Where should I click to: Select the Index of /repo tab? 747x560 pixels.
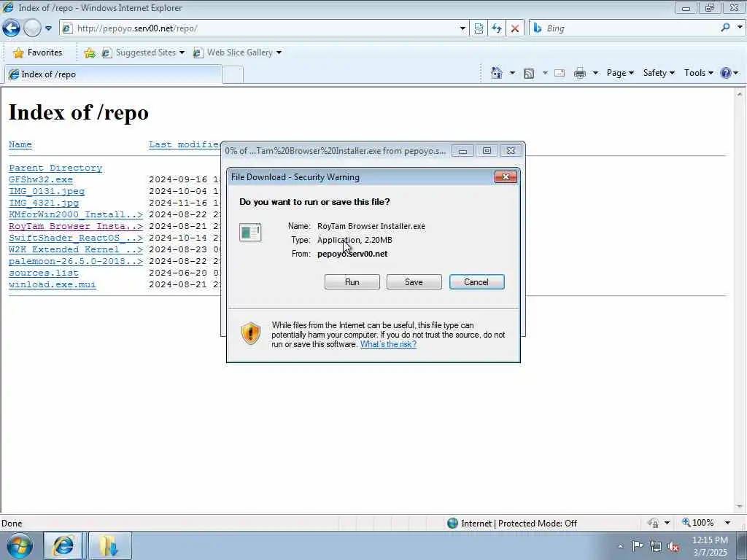click(x=113, y=74)
